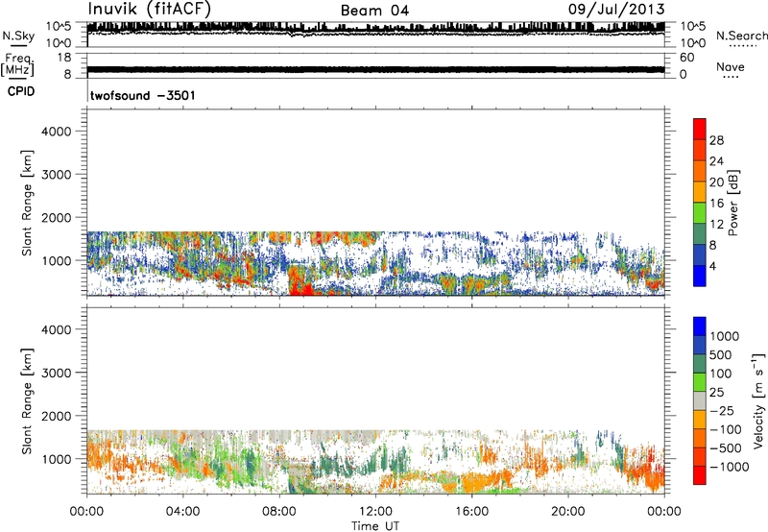Click the "12" label on Power colorbar
768x532 pixels.
point(716,225)
